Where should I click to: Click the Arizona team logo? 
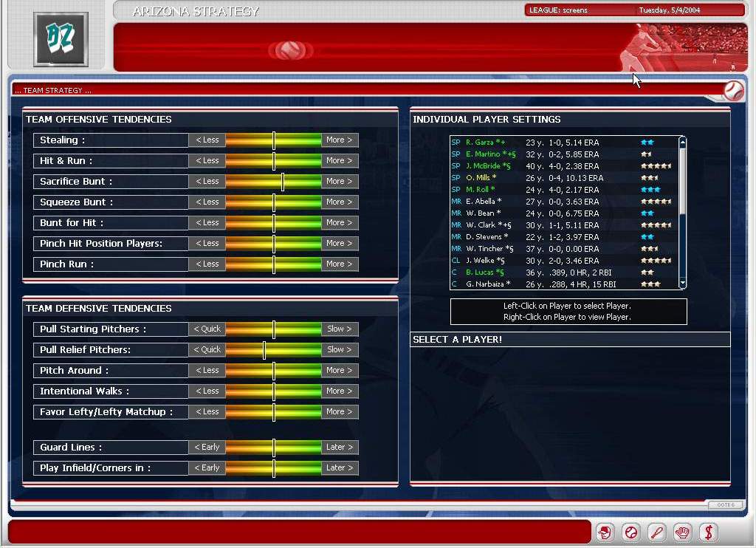coord(61,38)
